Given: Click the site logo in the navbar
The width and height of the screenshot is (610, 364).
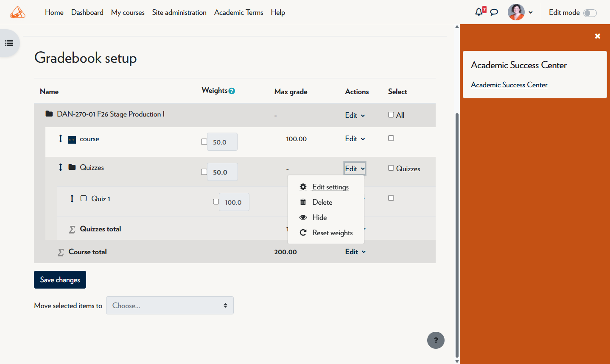Looking at the screenshot, I should 17,12.
